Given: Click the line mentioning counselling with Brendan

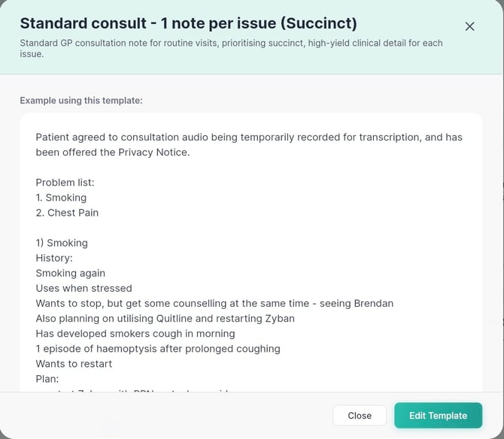Looking at the screenshot, I should pos(214,303).
